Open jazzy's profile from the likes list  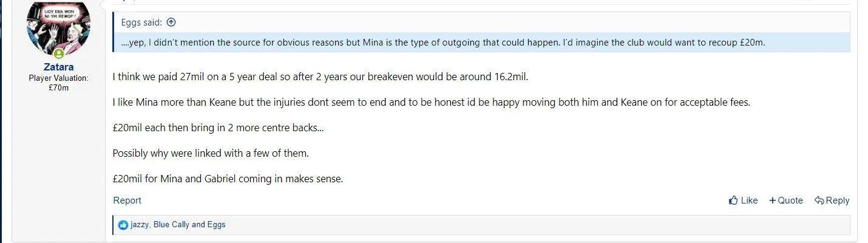(x=140, y=225)
